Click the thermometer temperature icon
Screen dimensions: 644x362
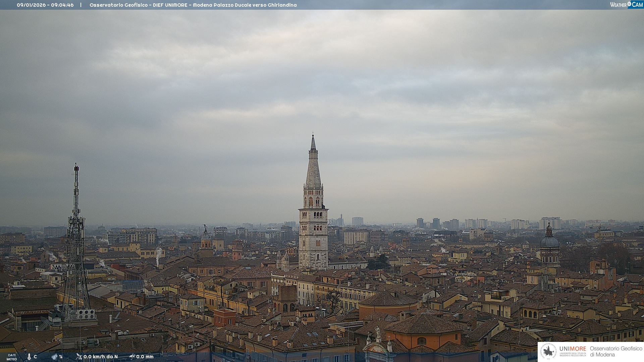29,357
